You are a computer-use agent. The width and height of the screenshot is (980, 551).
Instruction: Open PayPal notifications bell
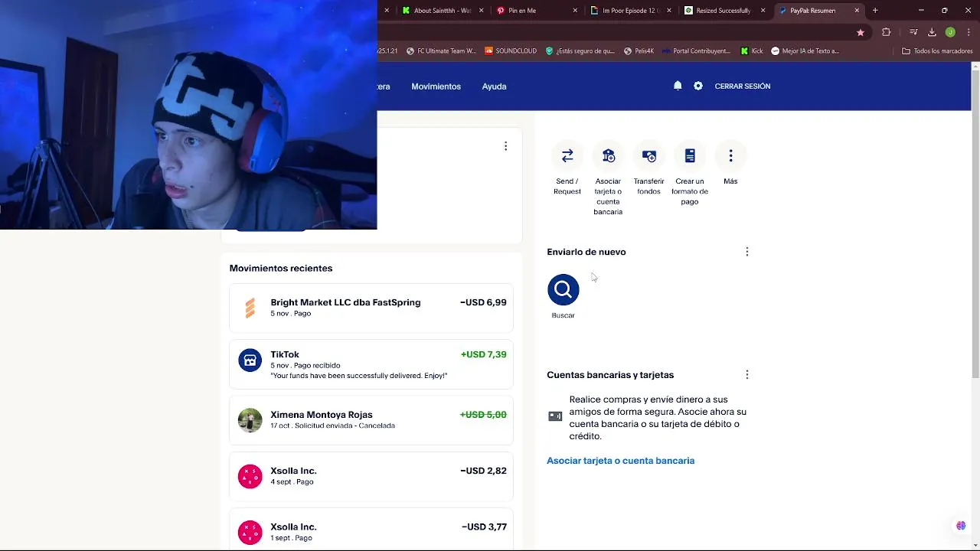[678, 86]
